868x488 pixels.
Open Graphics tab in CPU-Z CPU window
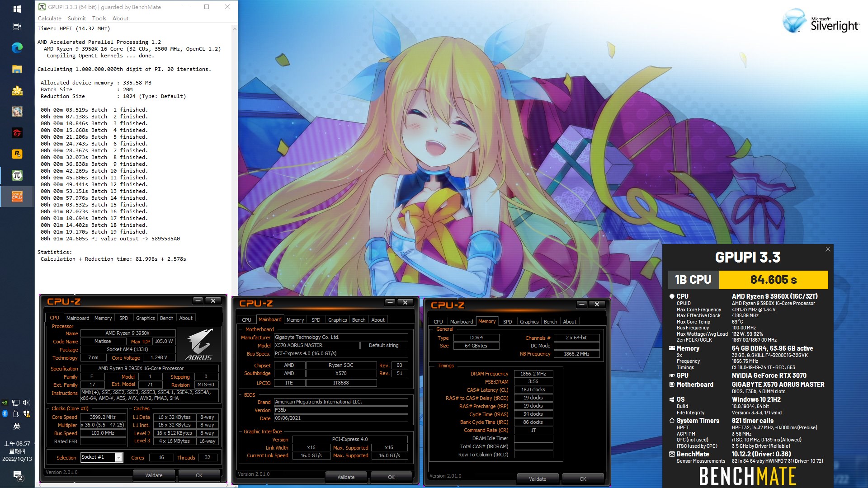click(x=146, y=318)
